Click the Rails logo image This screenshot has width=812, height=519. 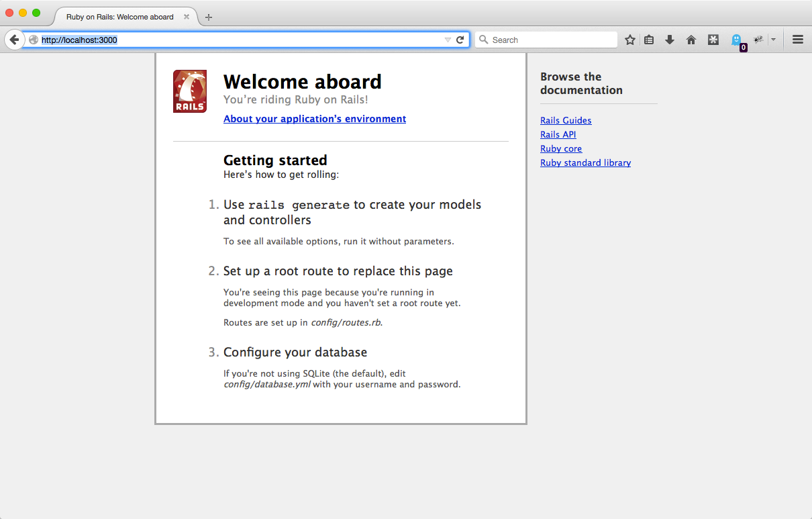[190, 91]
